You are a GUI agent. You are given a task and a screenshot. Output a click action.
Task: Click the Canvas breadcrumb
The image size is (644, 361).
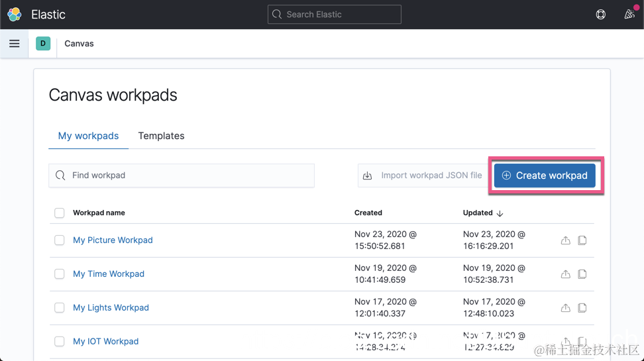pos(79,44)
